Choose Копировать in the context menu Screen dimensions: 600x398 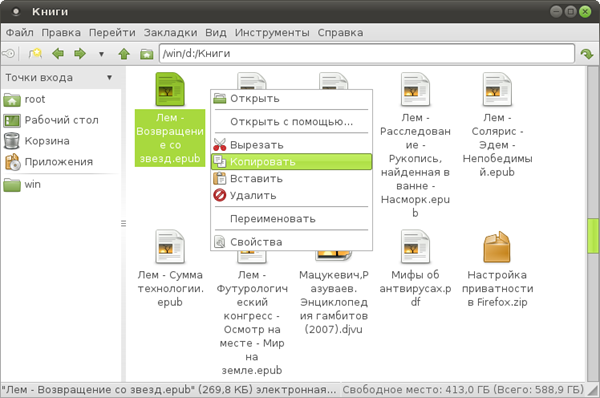(291, 162)
